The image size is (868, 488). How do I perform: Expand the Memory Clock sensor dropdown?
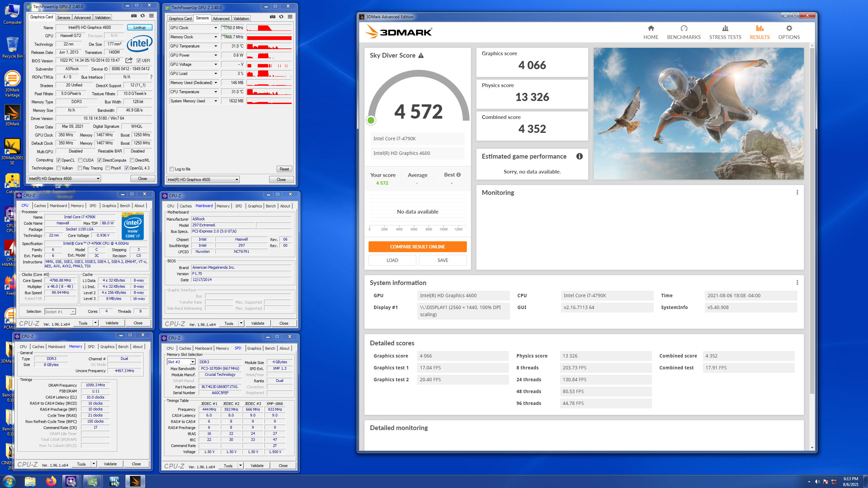pos(215,37)
